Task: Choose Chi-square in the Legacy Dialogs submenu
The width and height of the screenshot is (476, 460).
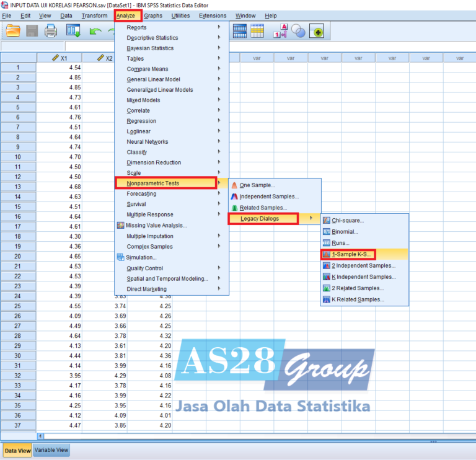Action: coord(348,220)
